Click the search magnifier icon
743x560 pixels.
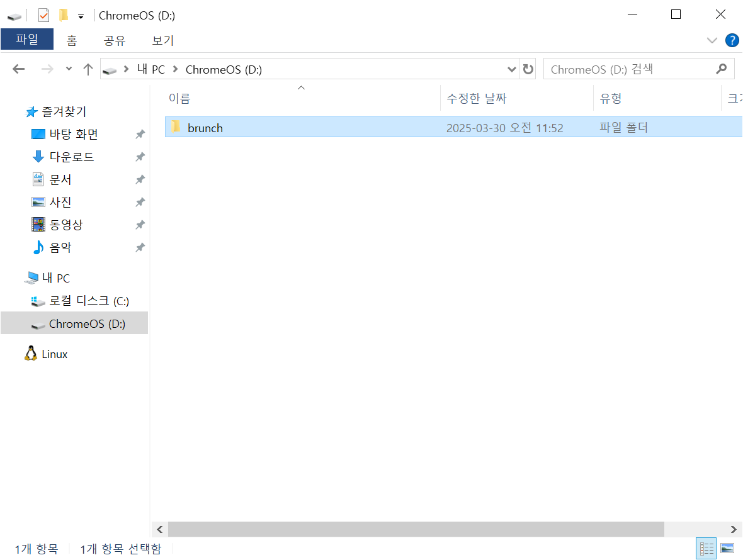pos(721,69)
